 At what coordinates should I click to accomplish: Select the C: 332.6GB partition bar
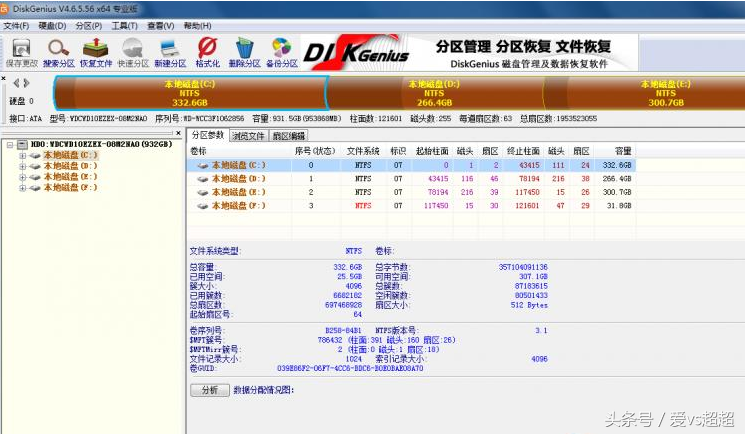(x=190, y=93)
